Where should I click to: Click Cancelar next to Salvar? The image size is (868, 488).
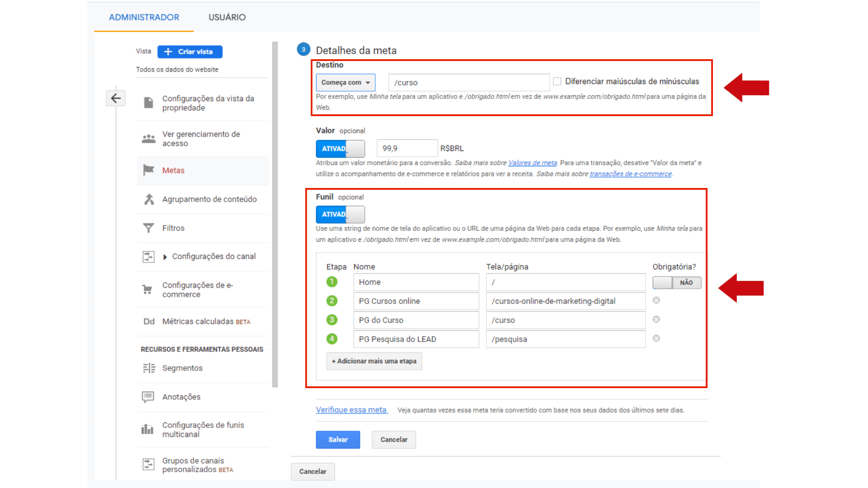[394, 440]
